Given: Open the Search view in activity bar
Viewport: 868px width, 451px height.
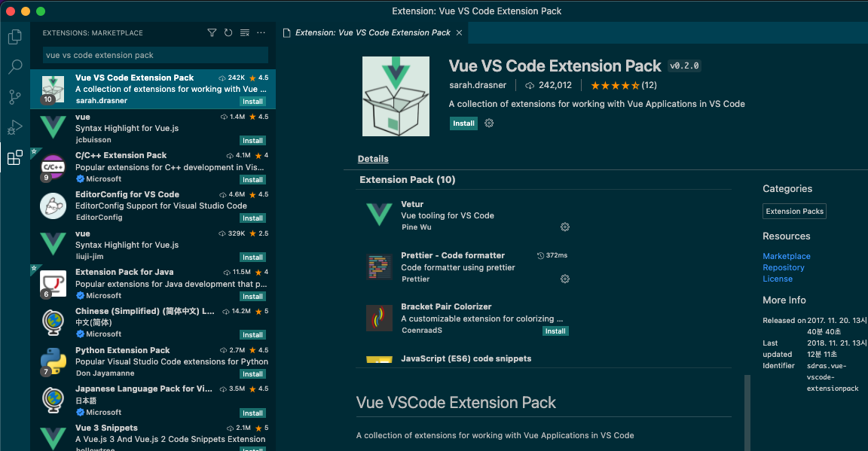Looking at the screenshot, I should [15, 67].
